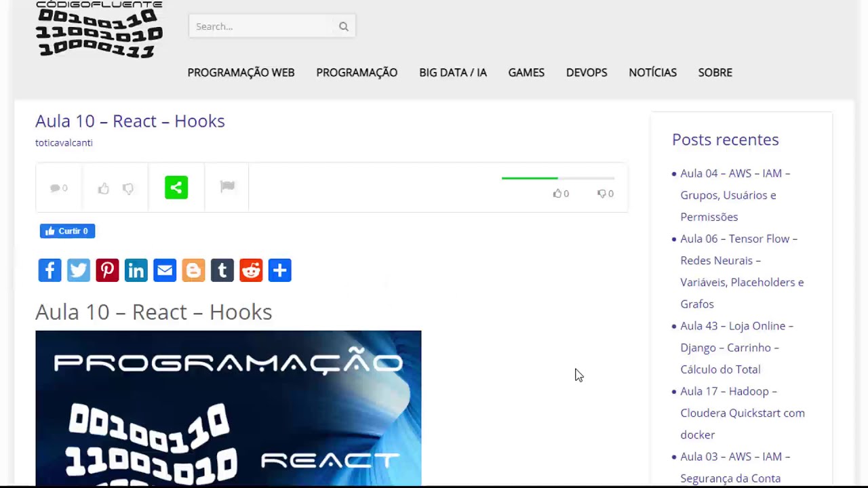Open the Programação Web menu
The image size is (868, 488).
coord(241,73)
